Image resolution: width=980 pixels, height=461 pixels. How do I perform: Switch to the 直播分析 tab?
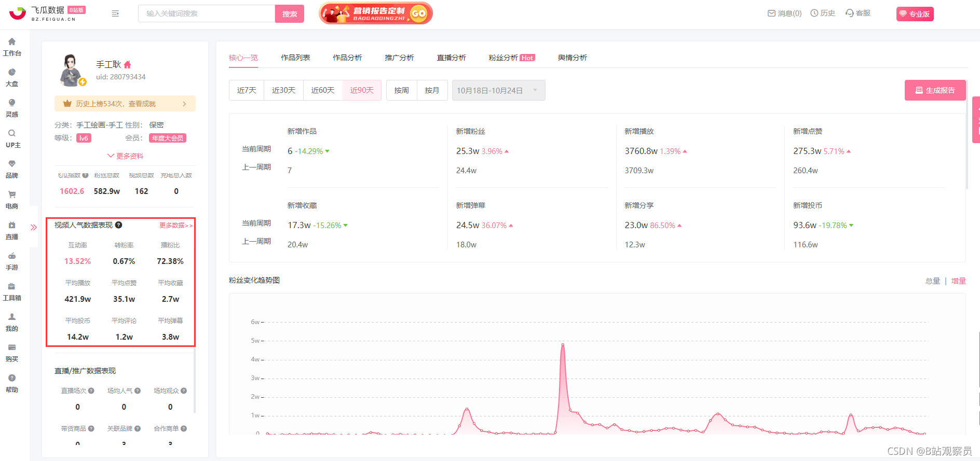[x=451, y=58]
